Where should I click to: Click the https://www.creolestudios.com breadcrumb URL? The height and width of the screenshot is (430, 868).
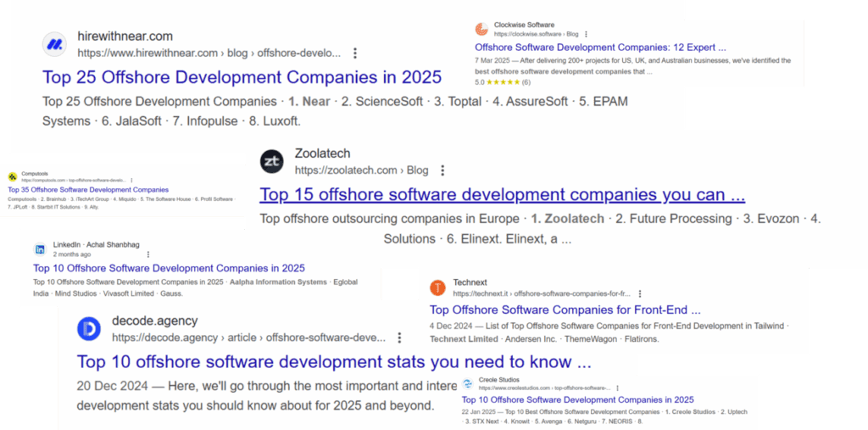pos(544,388)
